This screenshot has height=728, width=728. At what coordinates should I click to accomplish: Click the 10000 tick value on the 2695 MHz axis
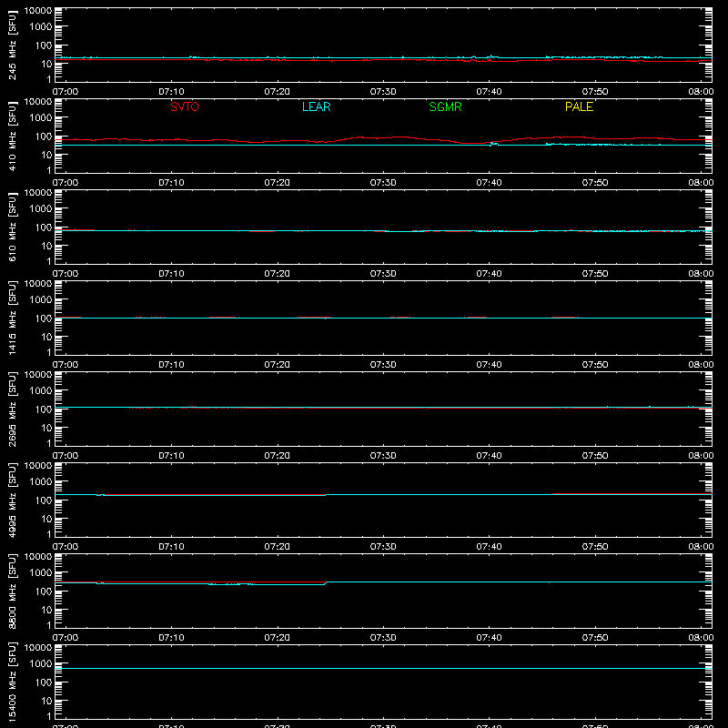(x=38, y=375)
